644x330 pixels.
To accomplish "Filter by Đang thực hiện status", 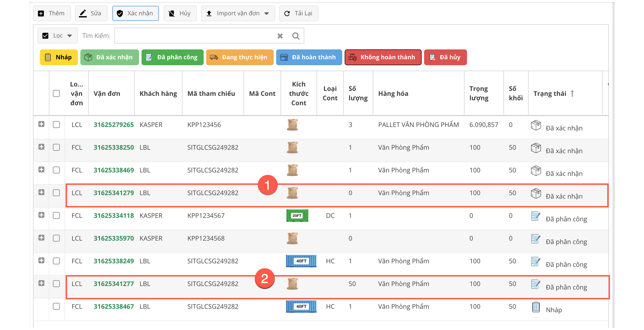I will [x=239, y=57].
